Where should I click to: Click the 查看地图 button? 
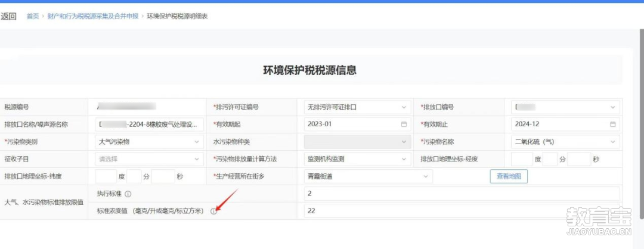(509, 176)
